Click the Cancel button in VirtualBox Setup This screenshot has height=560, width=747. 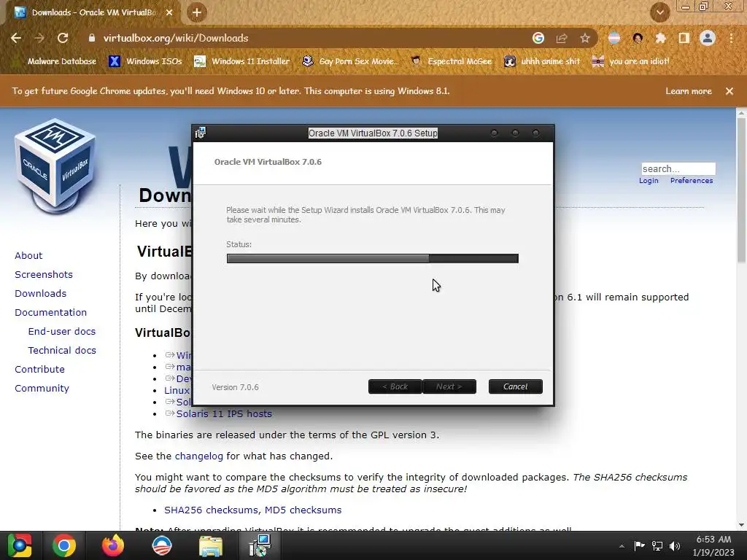coord(516,386)
